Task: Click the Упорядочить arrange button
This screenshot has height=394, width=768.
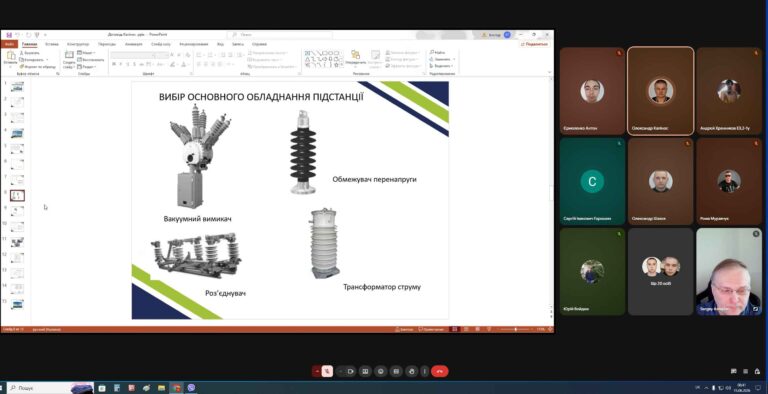Action: point(356,58)
